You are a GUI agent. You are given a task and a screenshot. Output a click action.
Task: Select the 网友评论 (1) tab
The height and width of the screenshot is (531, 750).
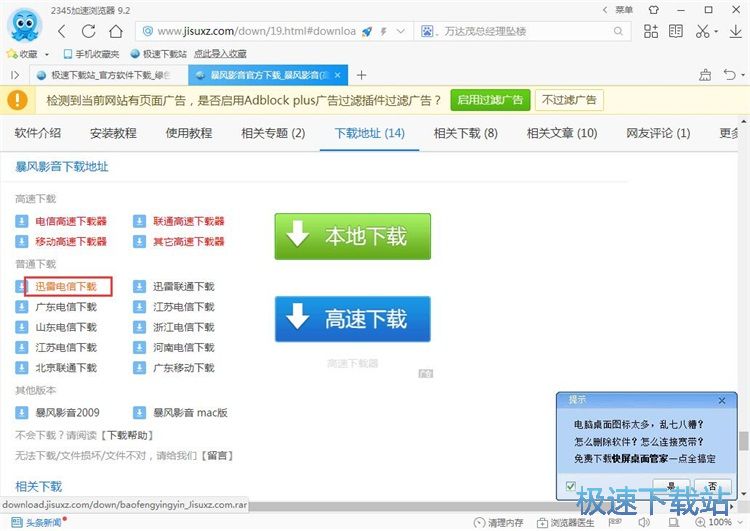pyautogui.click(x=658, y=133)
